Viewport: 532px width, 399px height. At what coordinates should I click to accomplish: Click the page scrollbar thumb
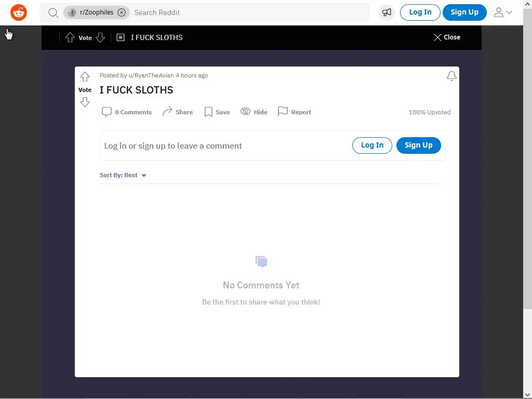click(528, 159)
